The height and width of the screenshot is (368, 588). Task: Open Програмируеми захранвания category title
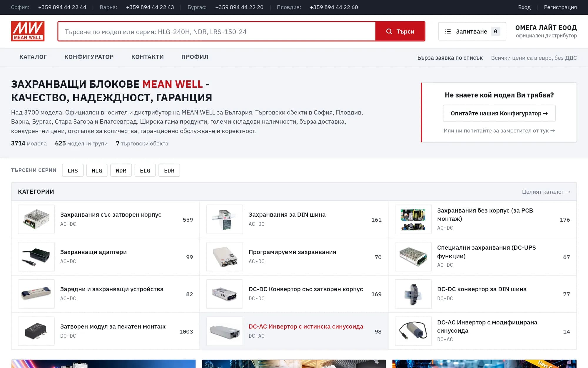(x=292, y=252)
